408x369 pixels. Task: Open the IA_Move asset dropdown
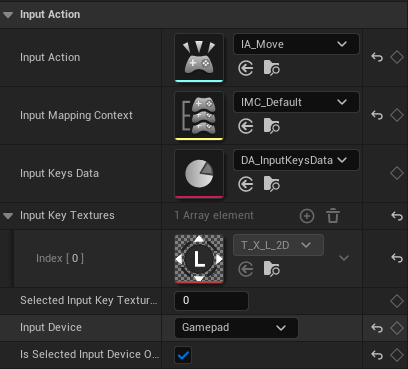click(296, 44)
